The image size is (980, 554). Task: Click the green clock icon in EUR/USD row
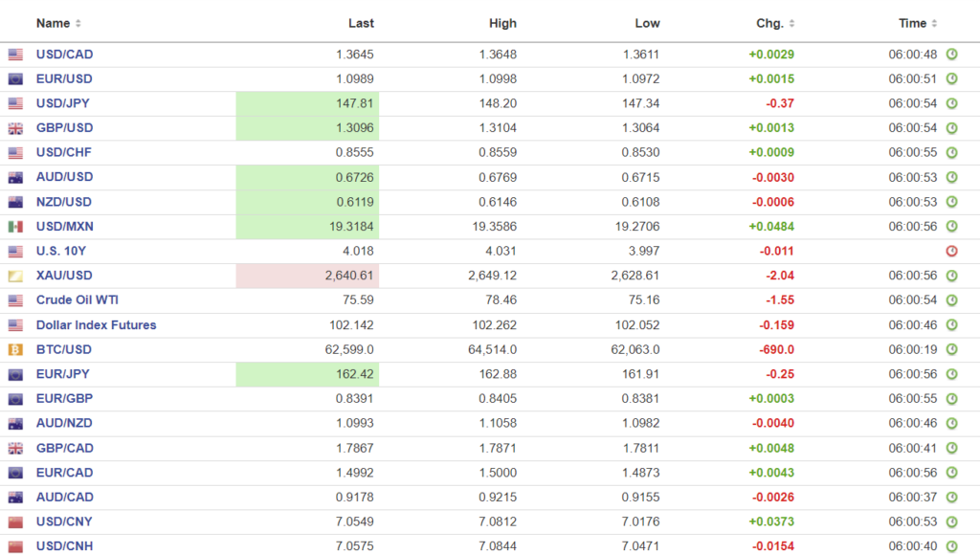click(x=951, y=79)
